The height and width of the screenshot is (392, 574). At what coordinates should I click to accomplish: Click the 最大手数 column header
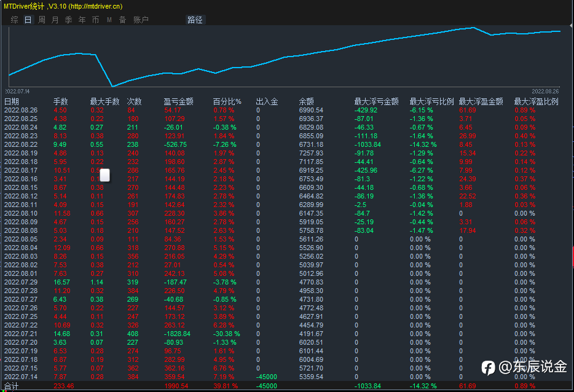click(x=104, y=101)
